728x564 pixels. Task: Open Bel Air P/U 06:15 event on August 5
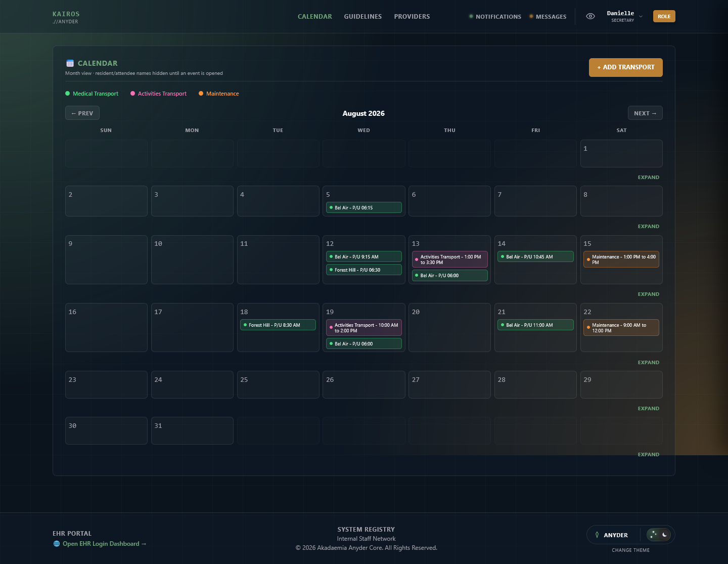click(x=364, y=208)
